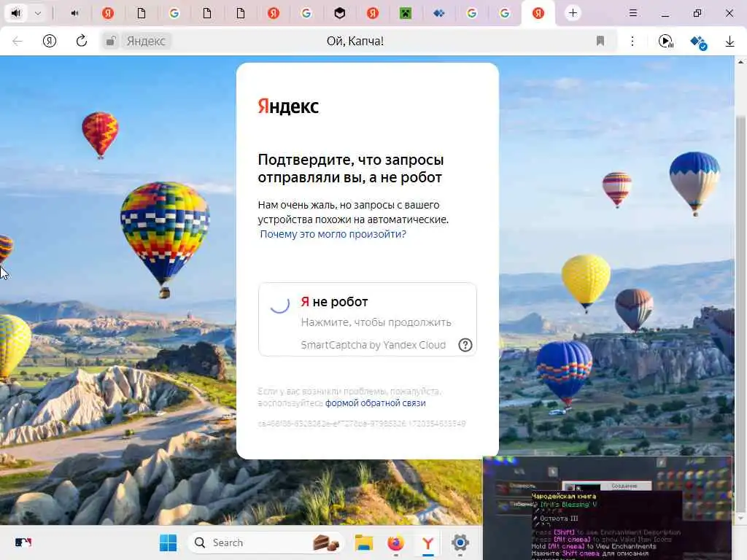
Task: Open the media playback control icon in toolbar
Action: click(x=665, y=42)
